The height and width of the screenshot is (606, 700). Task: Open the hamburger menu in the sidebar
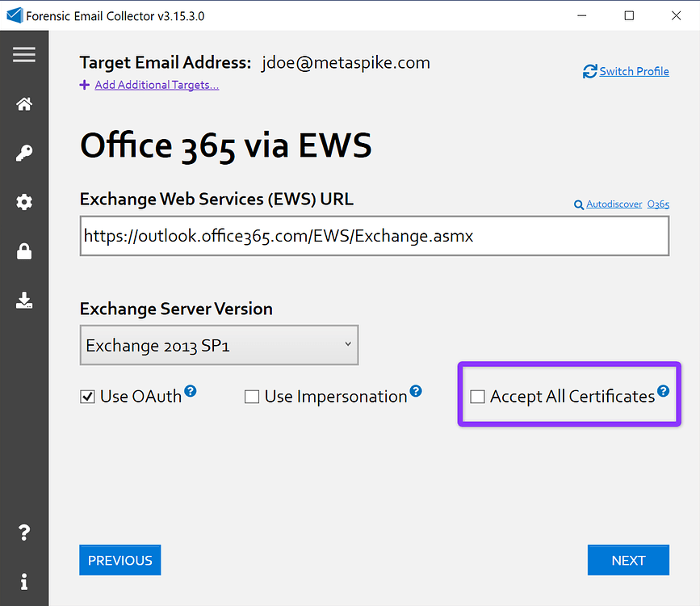click(x=24, y=54)
